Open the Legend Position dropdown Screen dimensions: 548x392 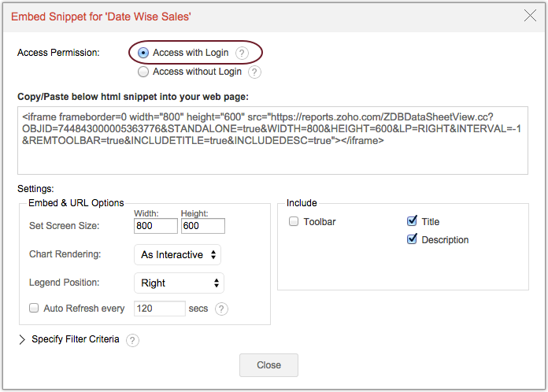point(180,283)
